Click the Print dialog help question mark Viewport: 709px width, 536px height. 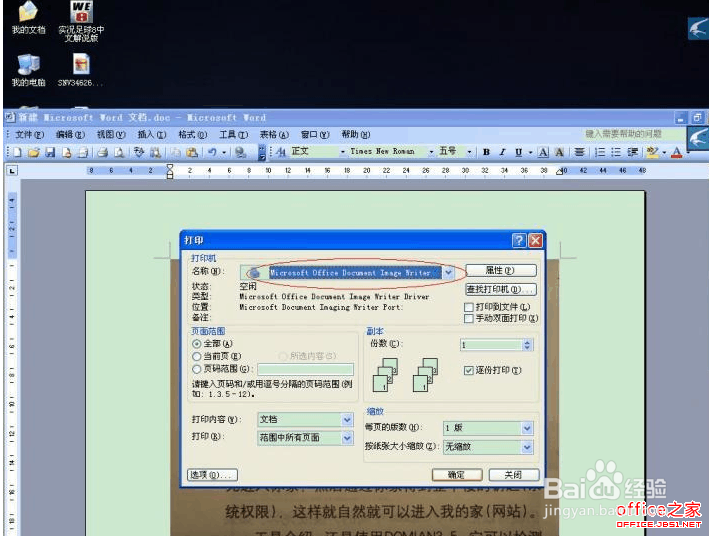(x=519, y=240)
